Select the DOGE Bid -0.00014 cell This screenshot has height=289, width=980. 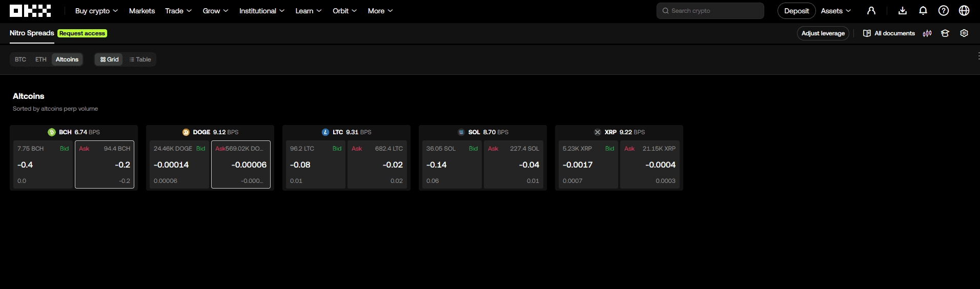(179, 164)
